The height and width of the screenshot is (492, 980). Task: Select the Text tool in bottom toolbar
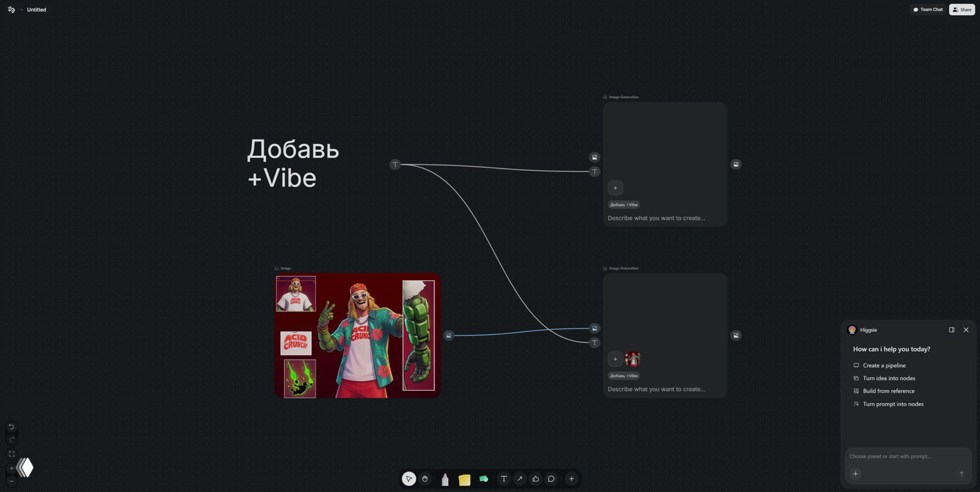[x=504, y=479]
